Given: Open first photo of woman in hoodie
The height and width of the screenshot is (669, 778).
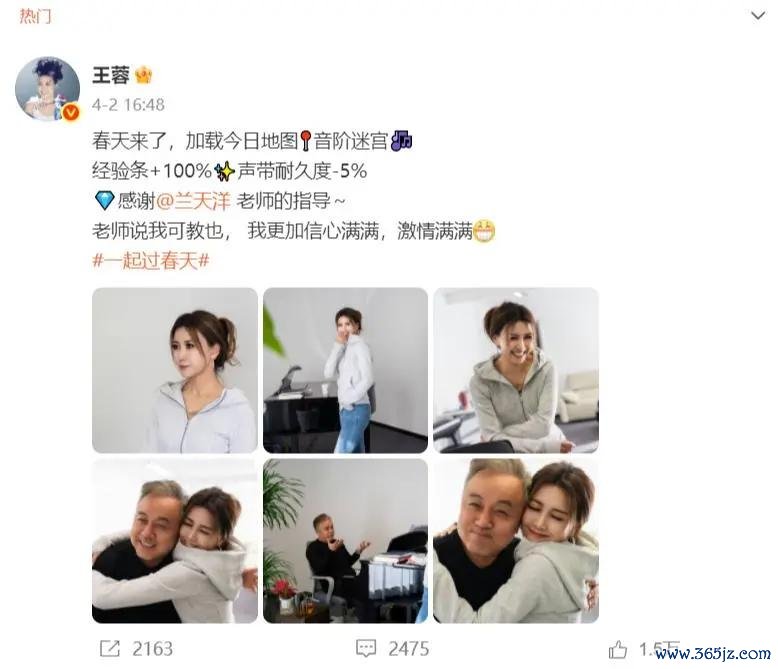Looking at the screenshot, I should point(175,370).
